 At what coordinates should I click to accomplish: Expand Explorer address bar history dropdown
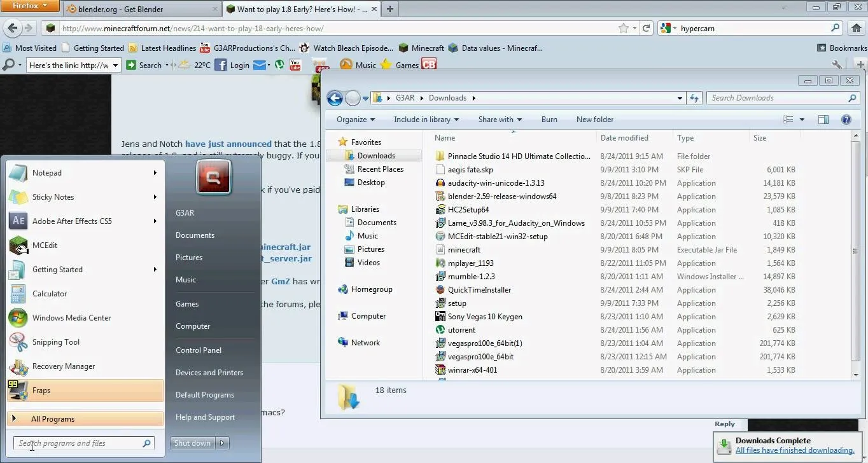680,98
